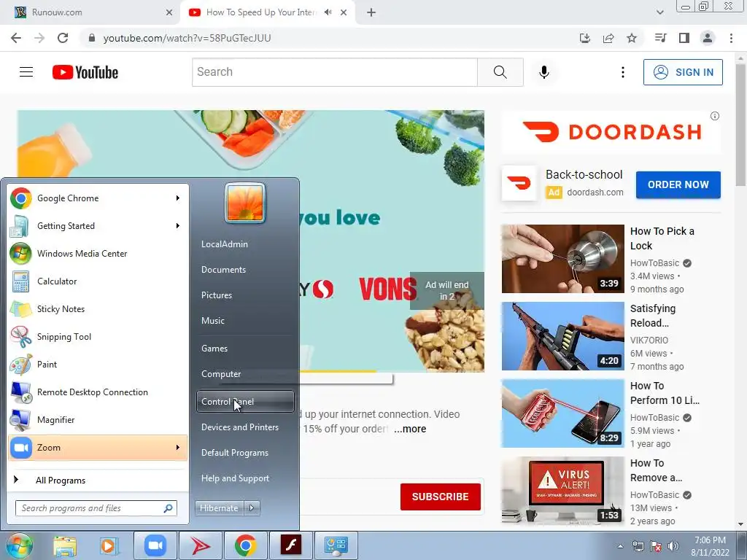Viewport: 747px width, 560px height.
Task: Click the address bar URL
Action: [x=187, y=38]
